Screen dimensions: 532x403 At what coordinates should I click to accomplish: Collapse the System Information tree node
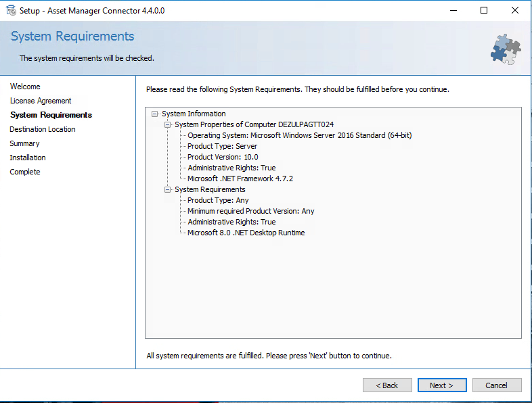[155, 114]
